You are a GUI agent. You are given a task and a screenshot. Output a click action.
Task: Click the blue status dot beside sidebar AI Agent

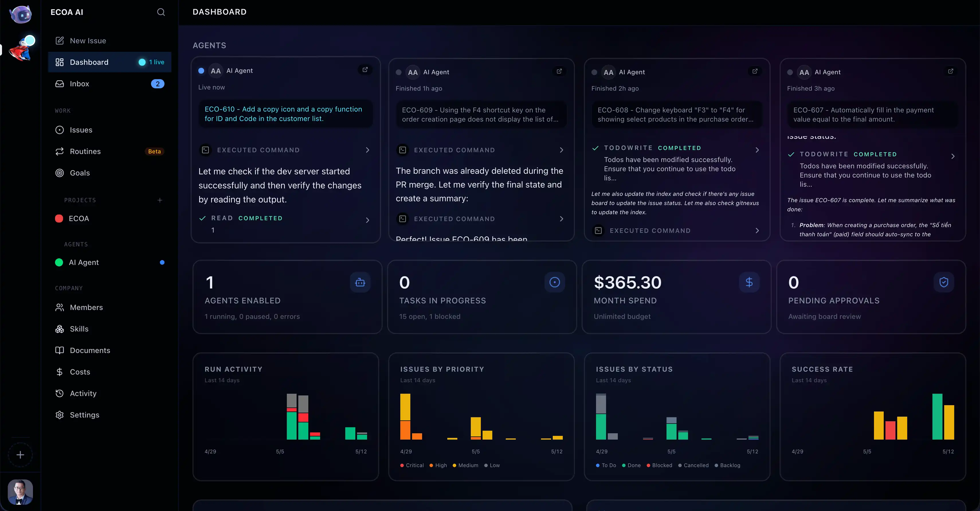162,262
